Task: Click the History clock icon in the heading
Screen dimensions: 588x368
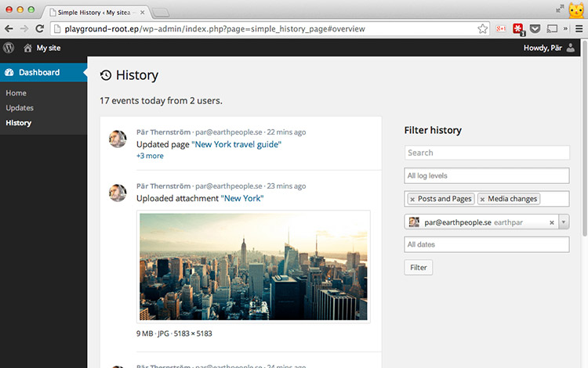Action: 106,75
